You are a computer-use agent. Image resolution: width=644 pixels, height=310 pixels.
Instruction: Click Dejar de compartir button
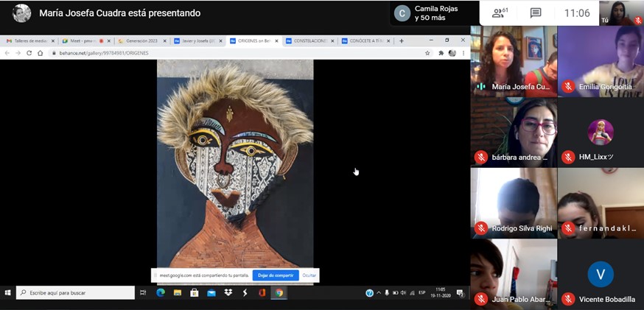pos(276,275)
